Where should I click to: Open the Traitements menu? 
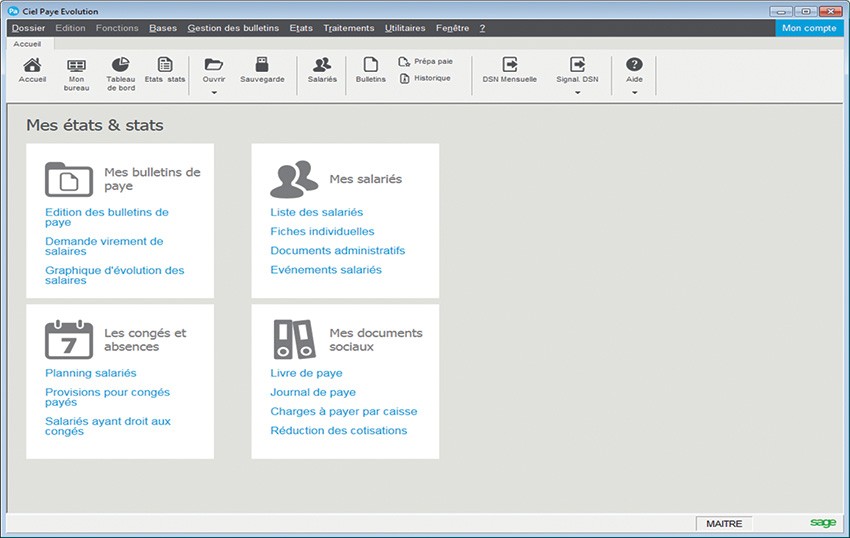pos(348,28)
